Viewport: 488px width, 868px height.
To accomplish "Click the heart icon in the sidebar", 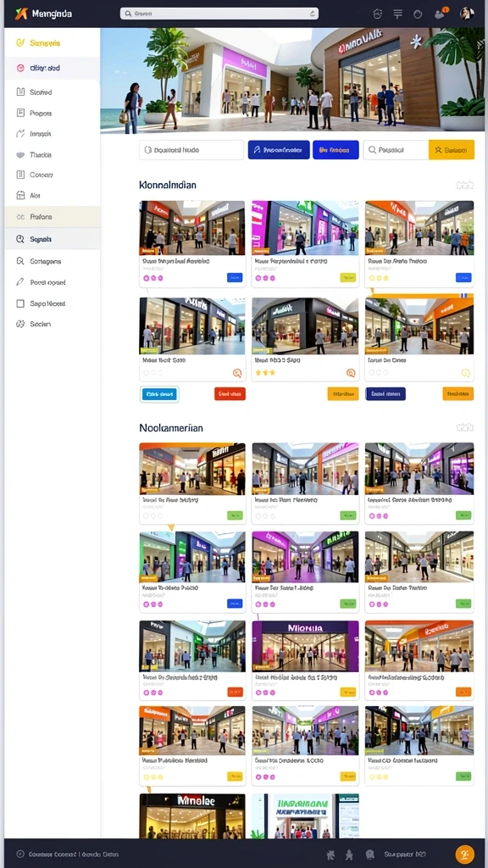I will (20, 154).
